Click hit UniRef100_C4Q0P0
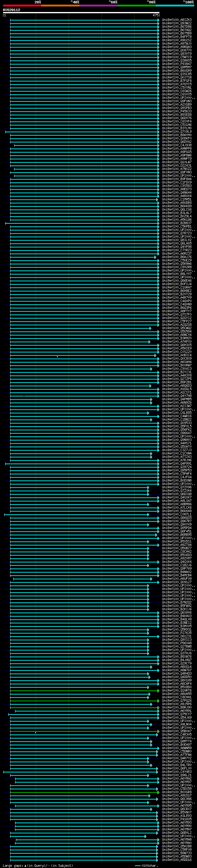 pos(177,301)
